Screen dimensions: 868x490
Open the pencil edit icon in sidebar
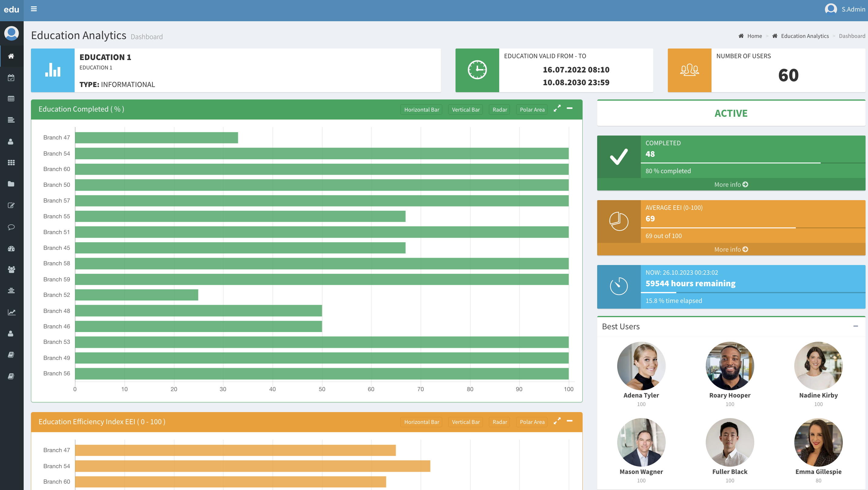tap(11, 205)
